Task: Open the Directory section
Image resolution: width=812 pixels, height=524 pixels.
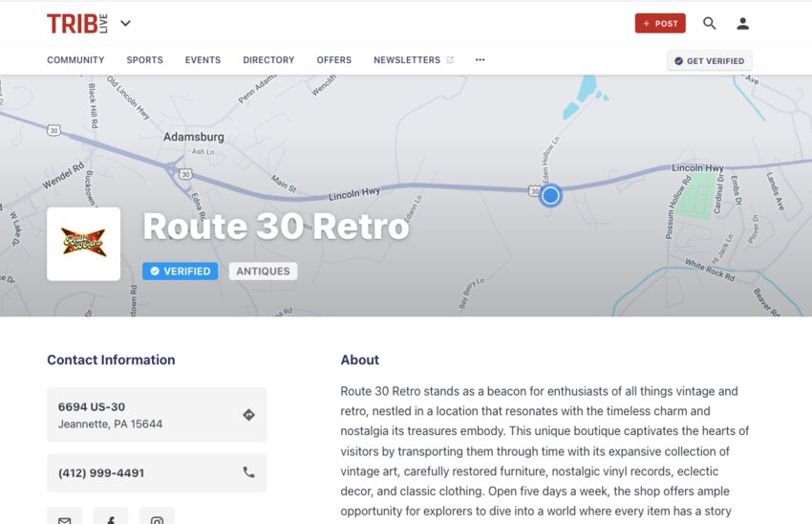Action: (x=268, y=60)
